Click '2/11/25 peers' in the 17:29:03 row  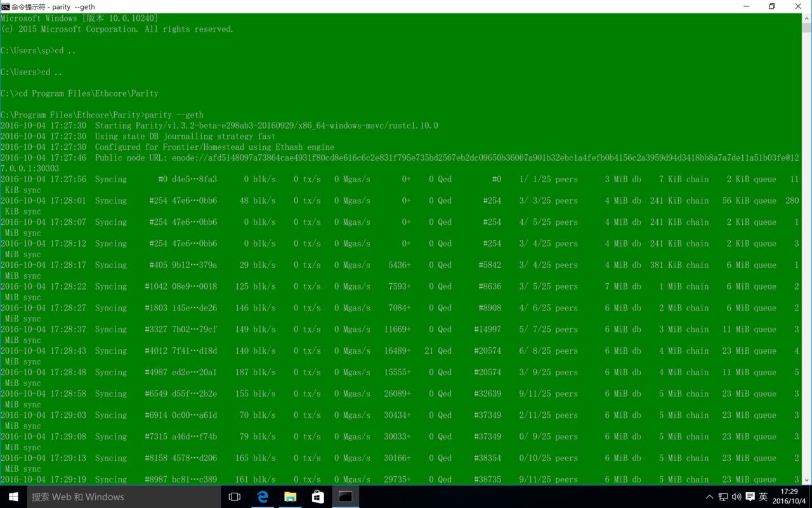click(549, 415)
